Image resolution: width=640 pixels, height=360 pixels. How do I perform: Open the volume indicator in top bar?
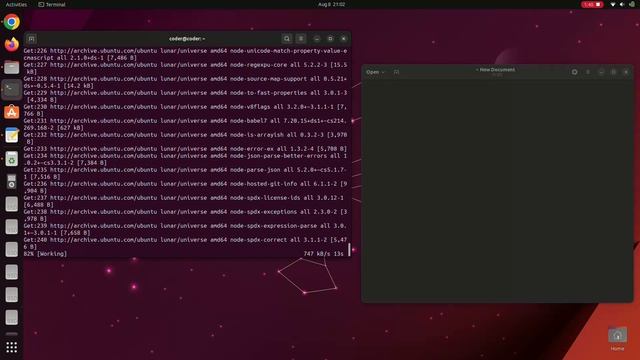coord(622,4)
